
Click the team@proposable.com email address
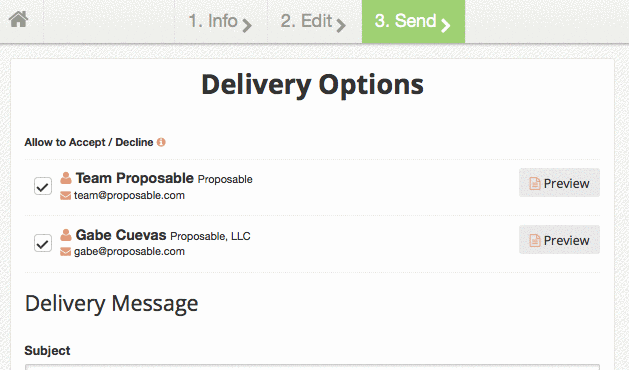129,195
